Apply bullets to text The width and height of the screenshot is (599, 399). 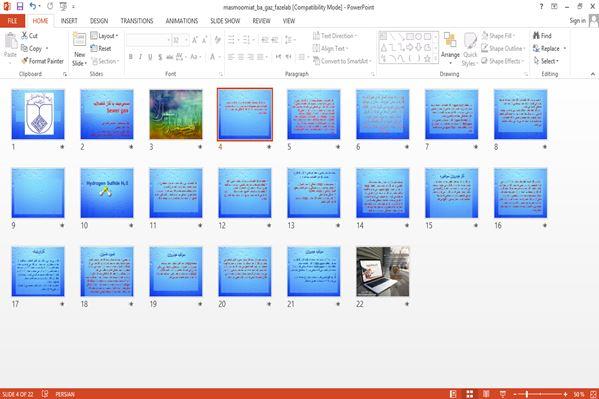point(232,40)
